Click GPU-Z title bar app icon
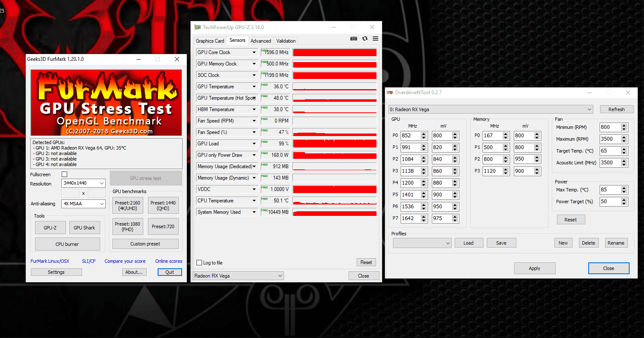644x338 pixels. pyautogui.click(x=197, y=27)
